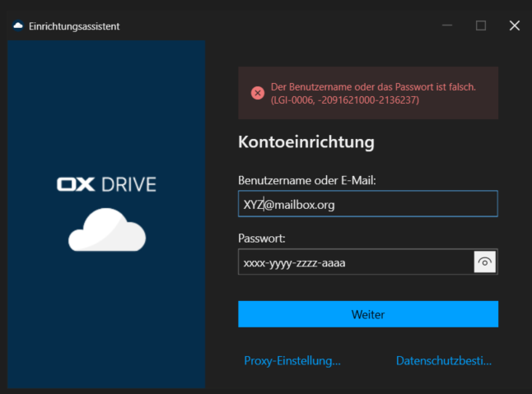Click the wrong username or password error message
This screenshot has height=394, width=532.
point(373,86)
